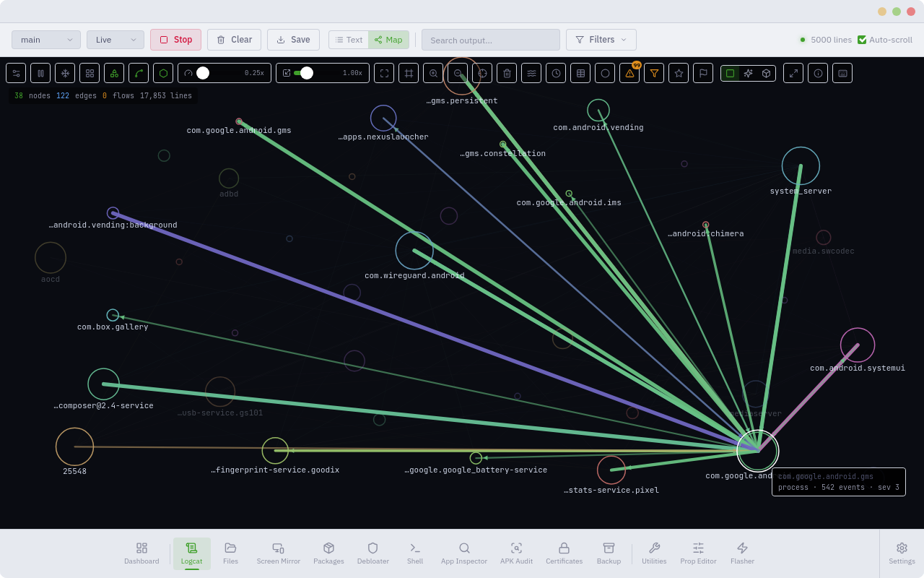Screen dimensions: 924x578
Task: Switch to Map view
Action: [x=388, y=40]
